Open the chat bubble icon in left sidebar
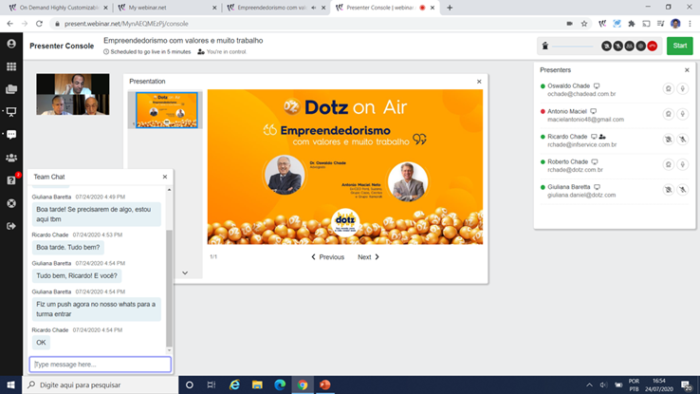 pos(11,135)
